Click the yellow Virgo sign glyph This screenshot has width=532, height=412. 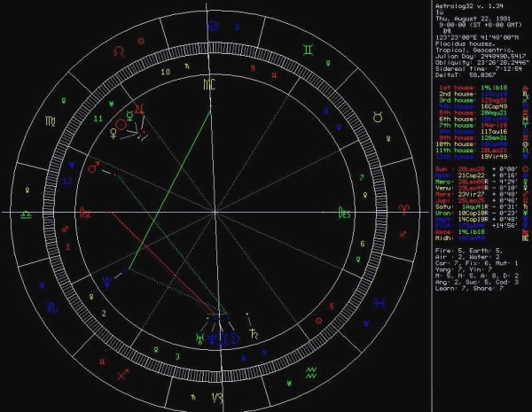point(51,121)
